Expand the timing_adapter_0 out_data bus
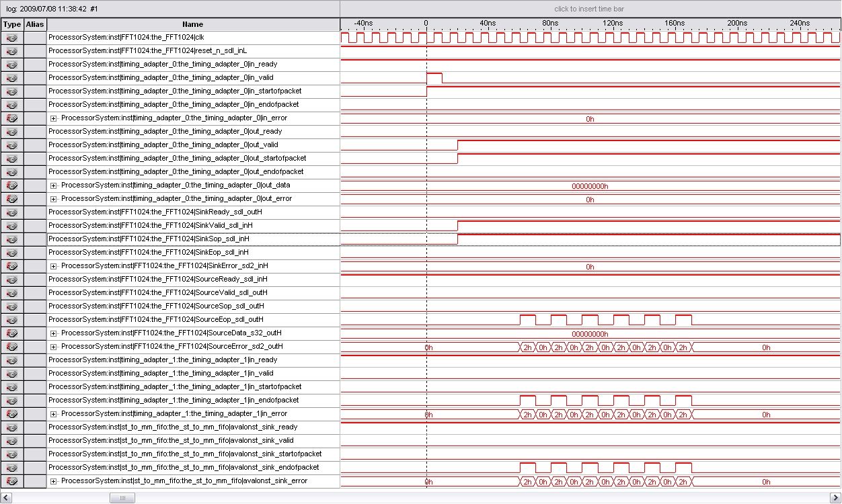Image resolution: width=842 pixels, height=504 pixels. 54,185
